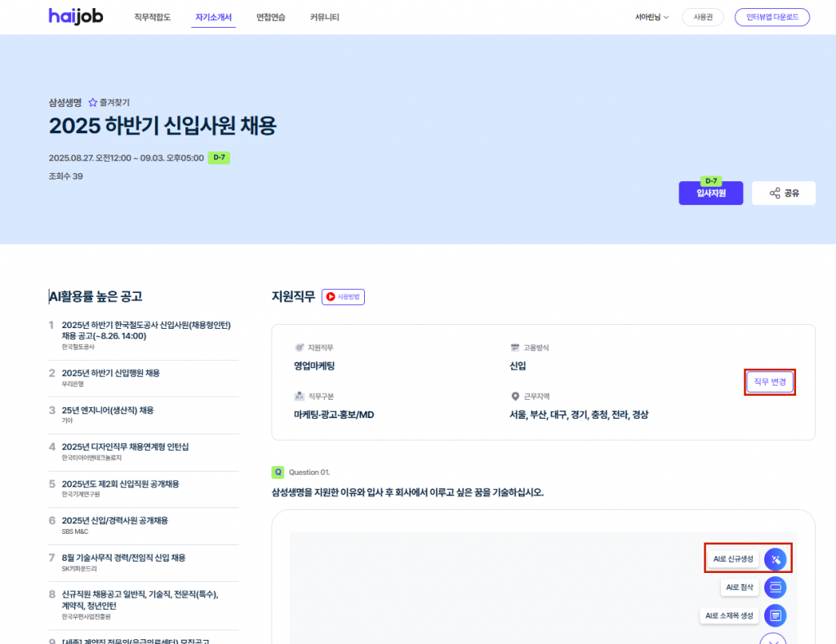Screen dimensions: 836x644
Task: Click 인터뷰앱 다운로드 button
Action: [x=772, y=17]
